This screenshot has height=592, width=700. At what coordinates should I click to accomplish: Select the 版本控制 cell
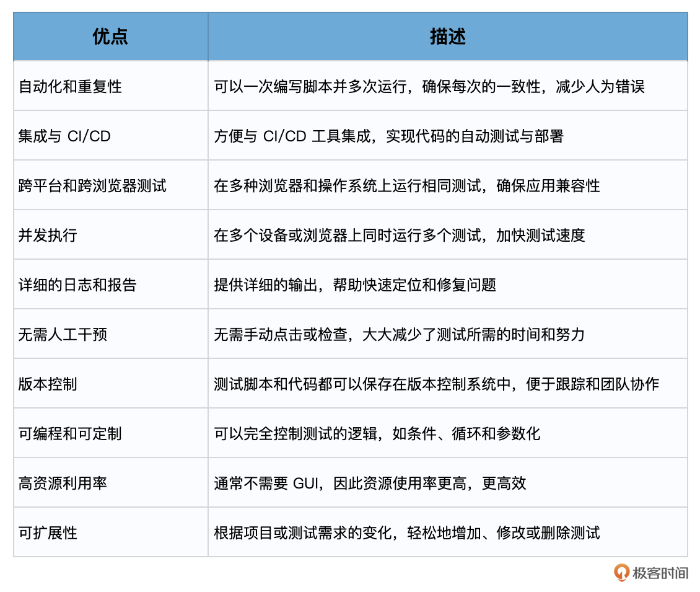click(x=48, y=384)
